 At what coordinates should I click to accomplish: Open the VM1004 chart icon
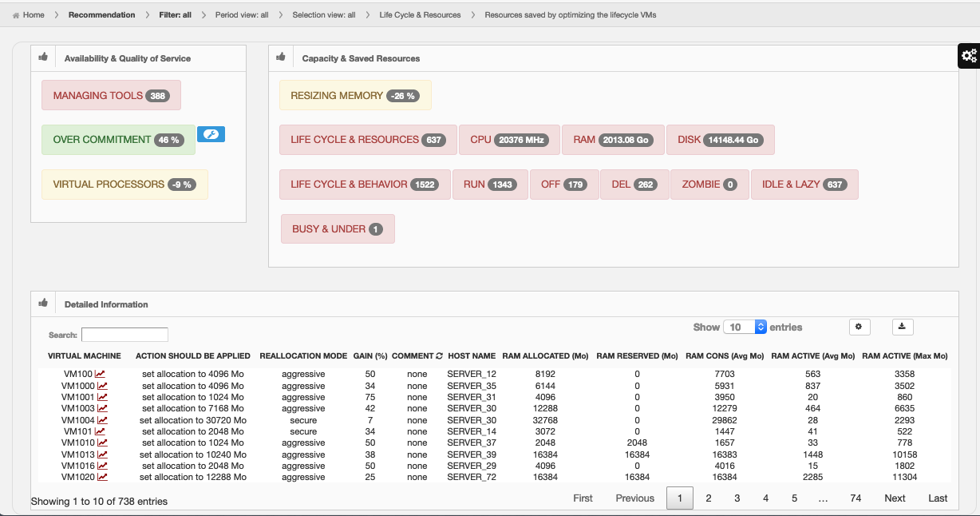pyautogui.click(x=102, y=420)
